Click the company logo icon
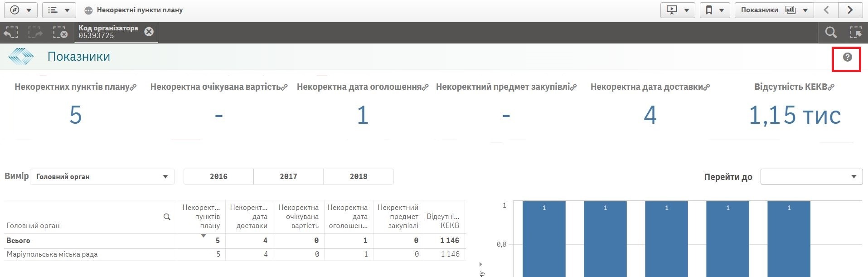The height and width of the screenshot is (277, 868). (21, 57)
